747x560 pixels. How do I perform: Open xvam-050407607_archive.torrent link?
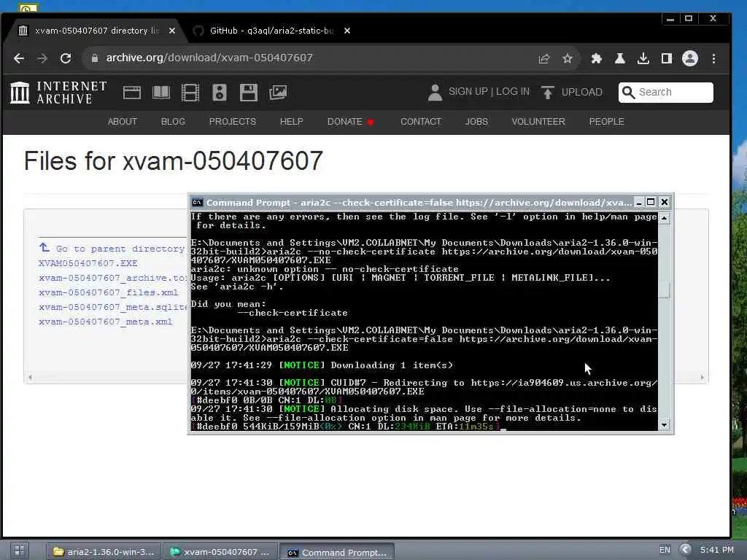tap(112, 278)
